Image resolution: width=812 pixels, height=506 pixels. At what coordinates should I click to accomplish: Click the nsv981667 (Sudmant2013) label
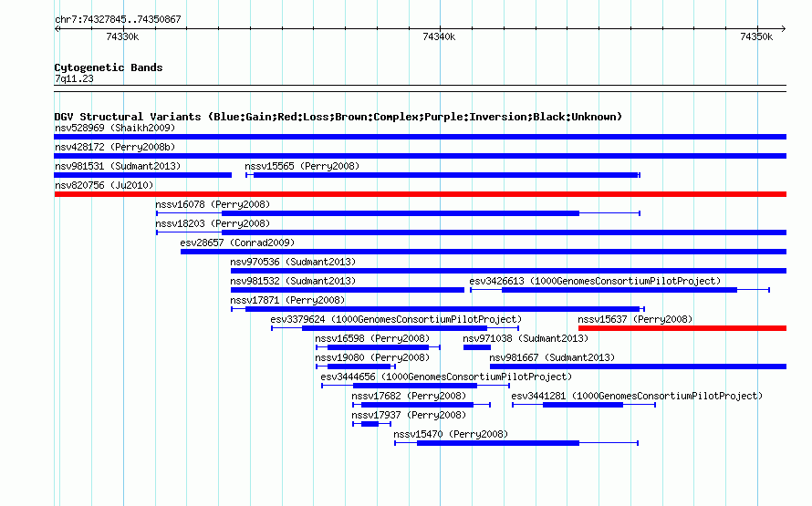[x=552, y=357]
